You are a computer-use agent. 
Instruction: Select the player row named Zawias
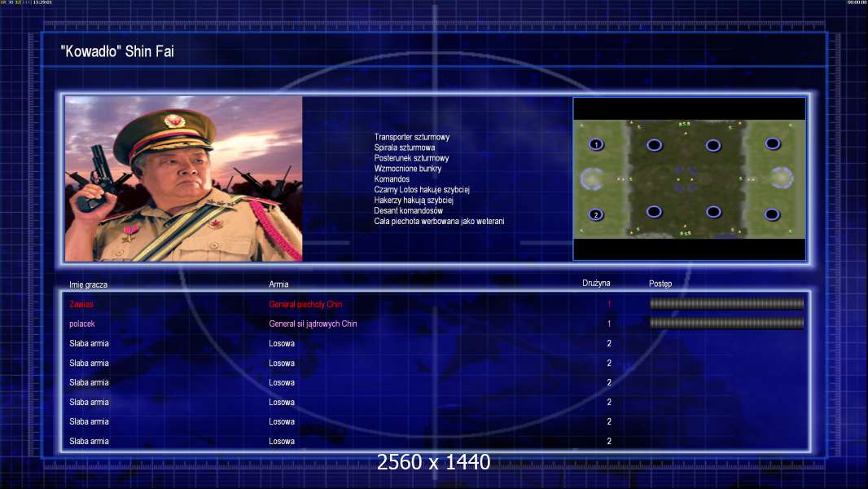point(436,304)
